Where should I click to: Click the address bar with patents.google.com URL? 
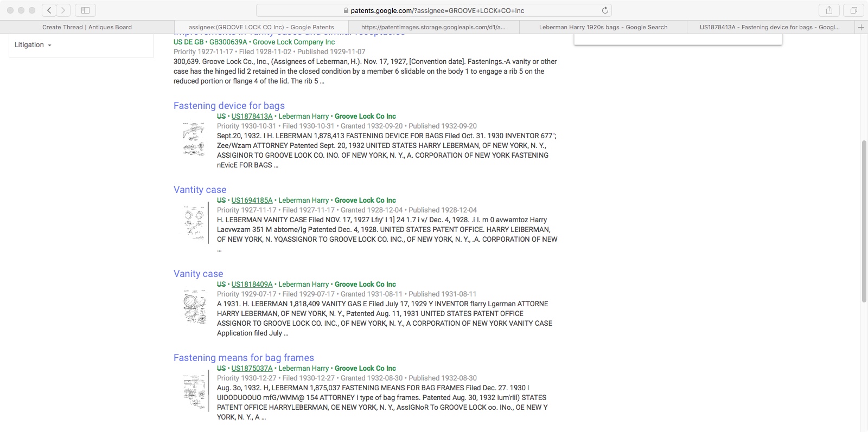tap(434, 10)
